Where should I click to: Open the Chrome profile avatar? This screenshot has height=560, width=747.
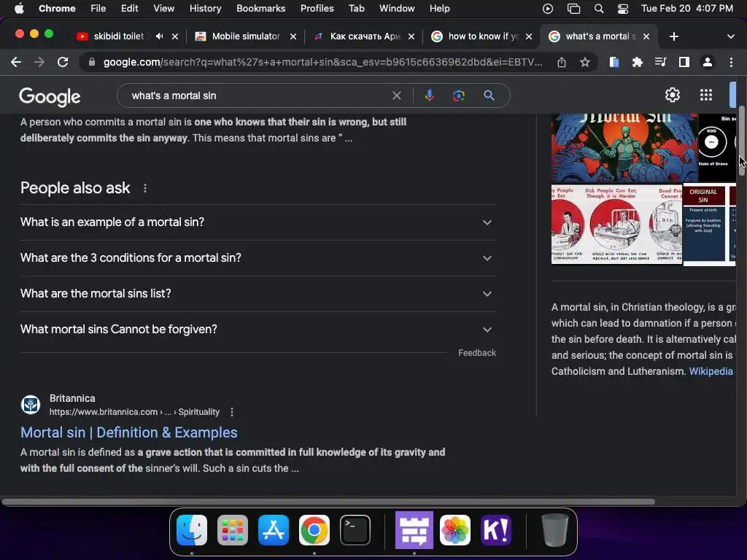coord(708,63)
